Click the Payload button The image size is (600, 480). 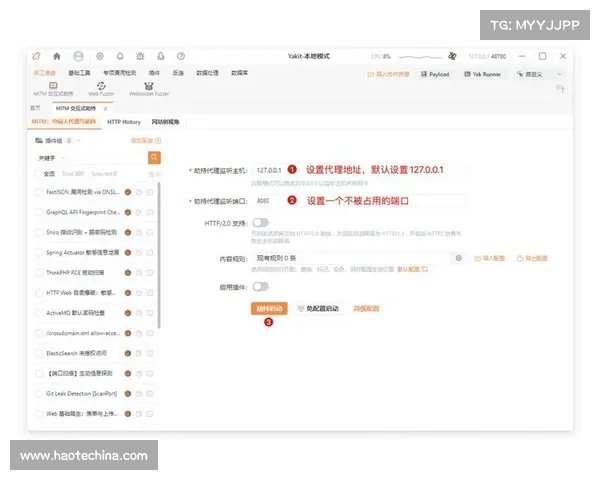click(435, 74)
